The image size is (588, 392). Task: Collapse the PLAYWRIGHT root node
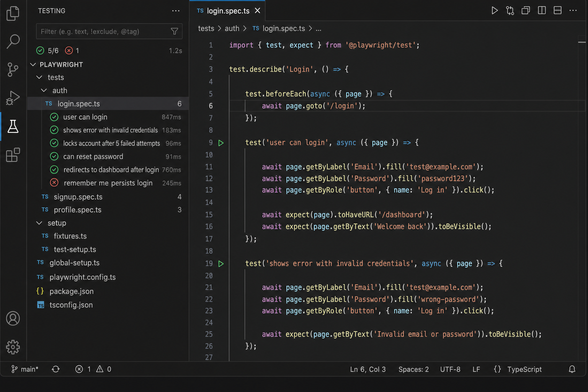[x=33, y=65]
